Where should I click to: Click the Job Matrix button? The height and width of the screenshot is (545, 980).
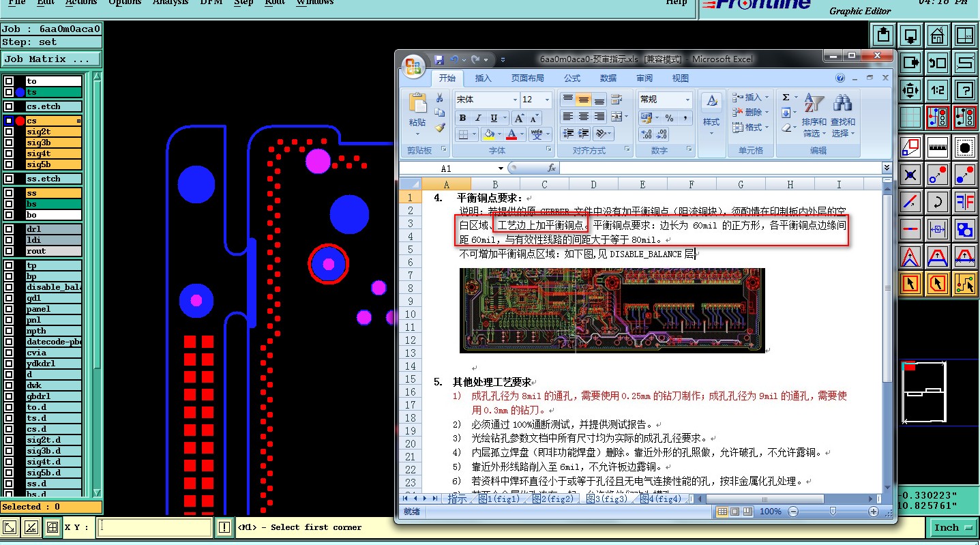[51, 59]
